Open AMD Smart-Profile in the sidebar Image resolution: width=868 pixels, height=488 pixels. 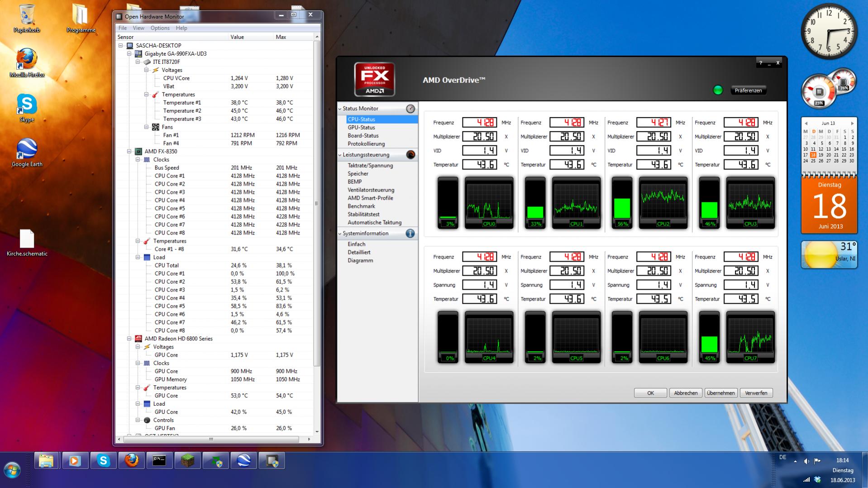(370, 198)
